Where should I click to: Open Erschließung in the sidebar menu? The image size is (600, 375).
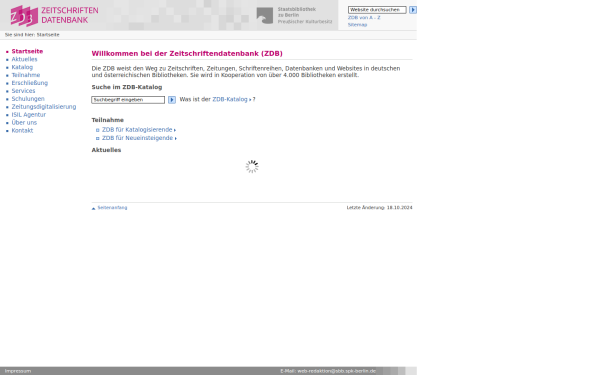(29, 83)
